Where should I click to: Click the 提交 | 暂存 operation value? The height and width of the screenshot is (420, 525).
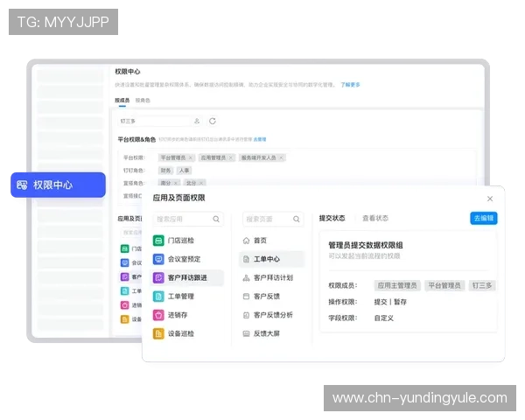point(390,302)
